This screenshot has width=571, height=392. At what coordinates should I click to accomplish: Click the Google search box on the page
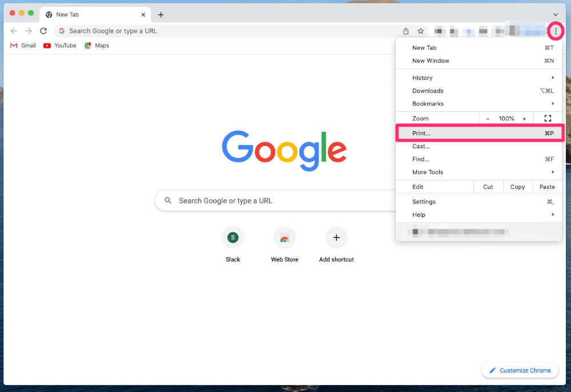(x=276, y=200)
